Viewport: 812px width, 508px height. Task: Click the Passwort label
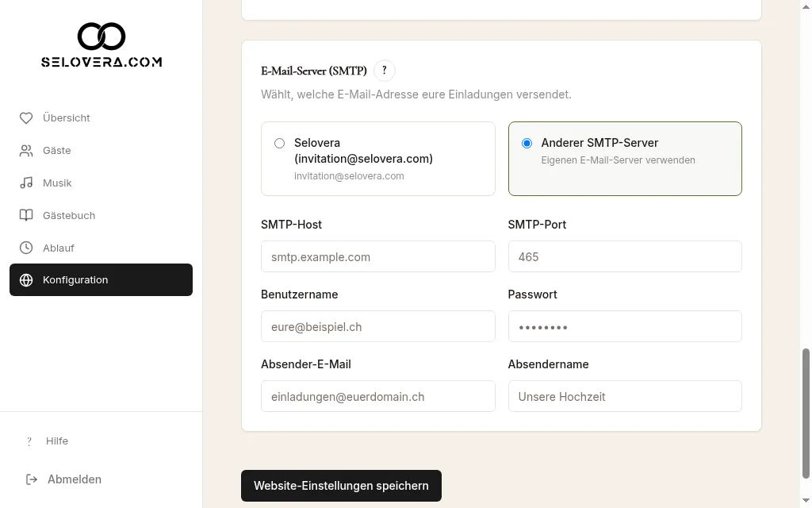(x=532, y=294)
